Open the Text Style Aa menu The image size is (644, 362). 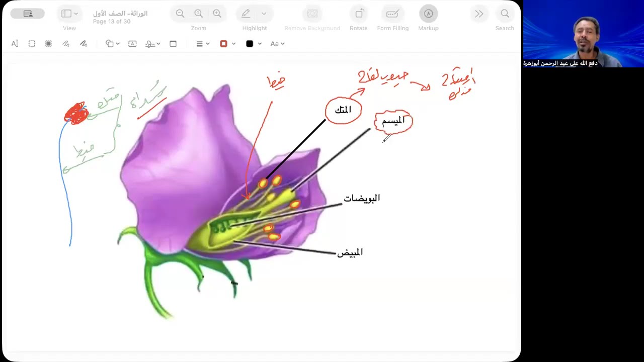click(x=277, y=44)
